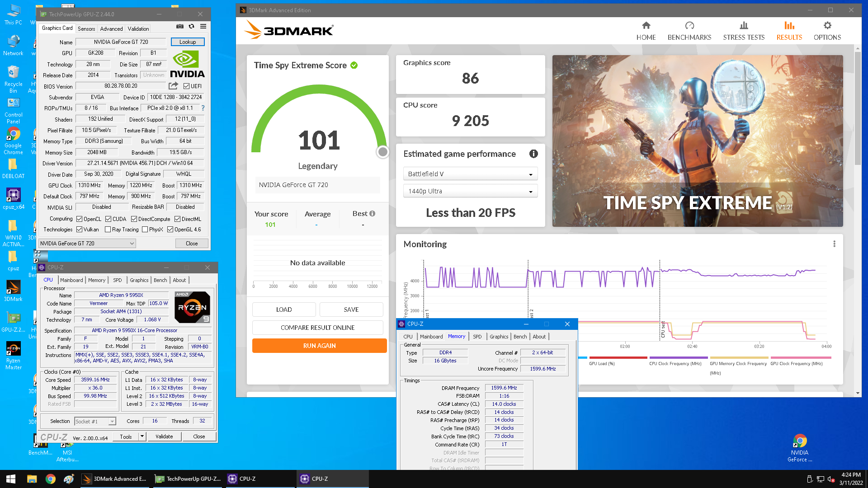Click the 3DMark vertical scrollbar thumb
Viewport: 868px width, 488px height.
pos(858,108)
